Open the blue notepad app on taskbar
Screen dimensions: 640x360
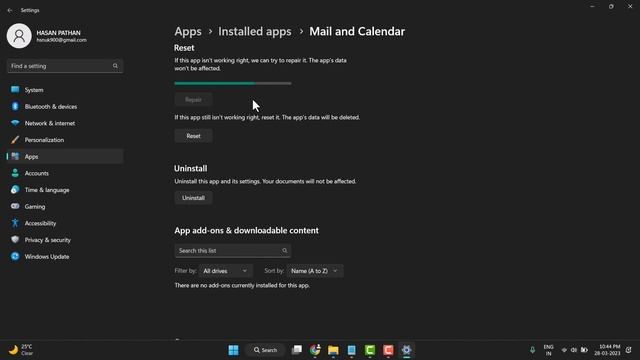point(351,350)
